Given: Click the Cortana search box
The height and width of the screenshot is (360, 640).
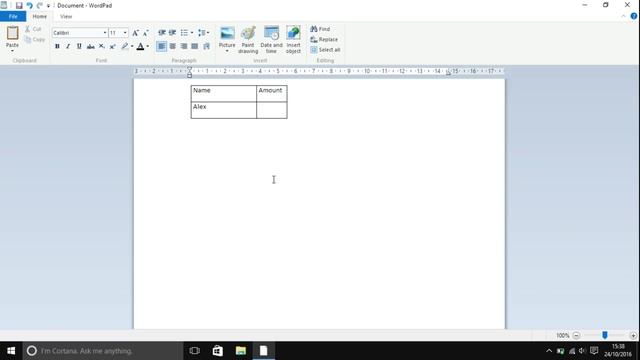Looking at the screenshot, I should [x=103, y=351].
